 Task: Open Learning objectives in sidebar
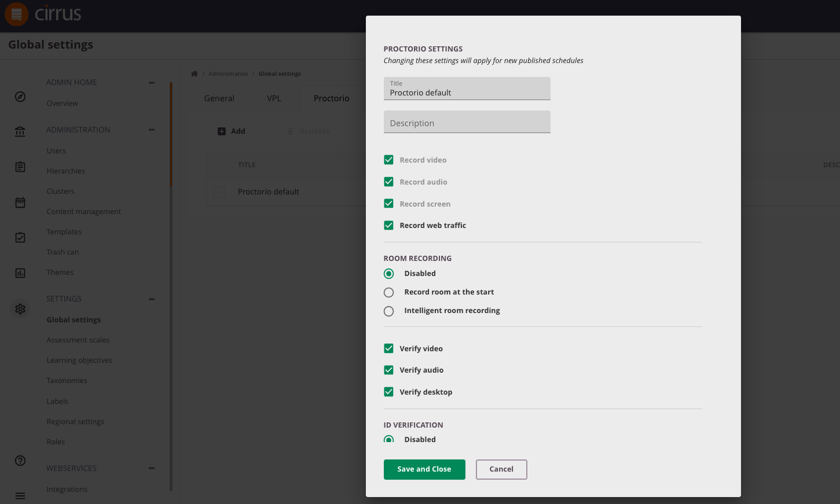pyautogui.click(x=79, y=360)
